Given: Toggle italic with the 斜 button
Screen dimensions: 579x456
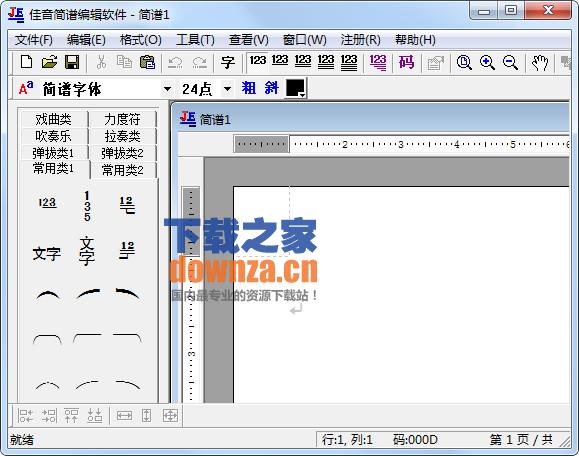Looking at the screenshot, I should pos(271,88).
